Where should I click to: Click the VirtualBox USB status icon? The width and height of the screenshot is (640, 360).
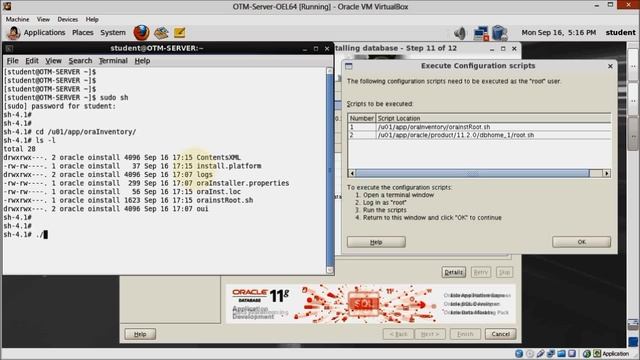pos(540,353)
